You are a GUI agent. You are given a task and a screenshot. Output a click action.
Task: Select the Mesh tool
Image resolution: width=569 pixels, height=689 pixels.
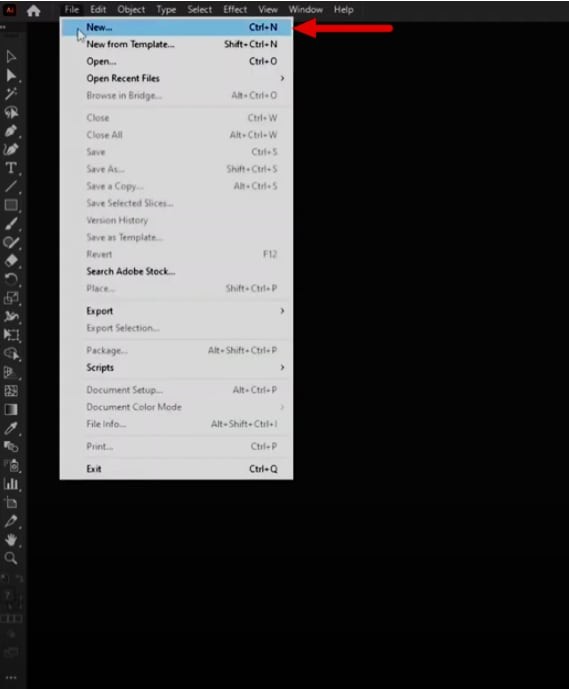(11, 391)
